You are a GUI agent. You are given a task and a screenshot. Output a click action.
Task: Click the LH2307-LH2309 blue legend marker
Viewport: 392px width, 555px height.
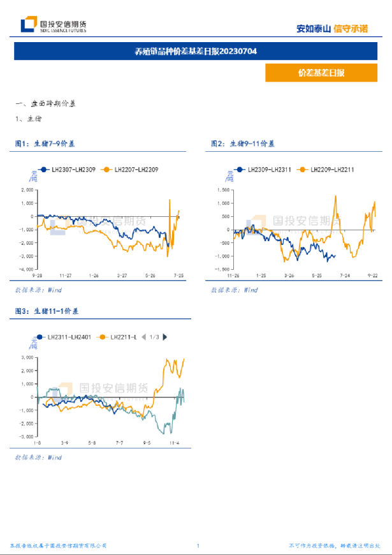[43, 169]
